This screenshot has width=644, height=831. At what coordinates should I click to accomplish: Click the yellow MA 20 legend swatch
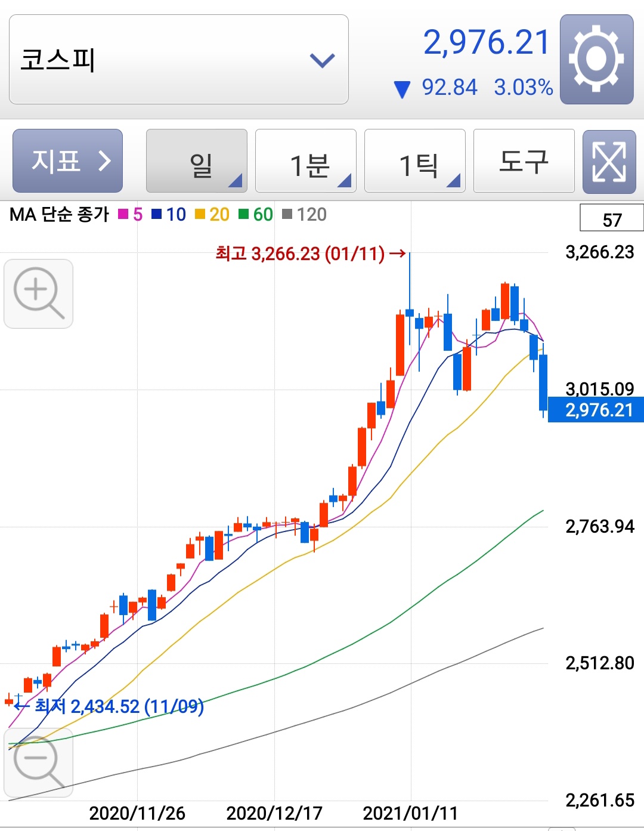point(200,214)
